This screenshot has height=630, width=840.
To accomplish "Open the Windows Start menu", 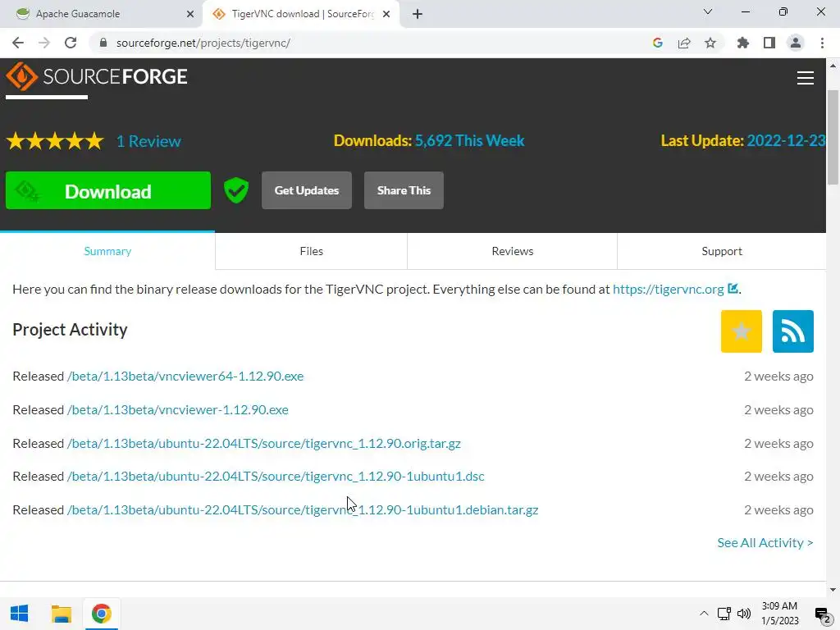I will pos(20,614).
